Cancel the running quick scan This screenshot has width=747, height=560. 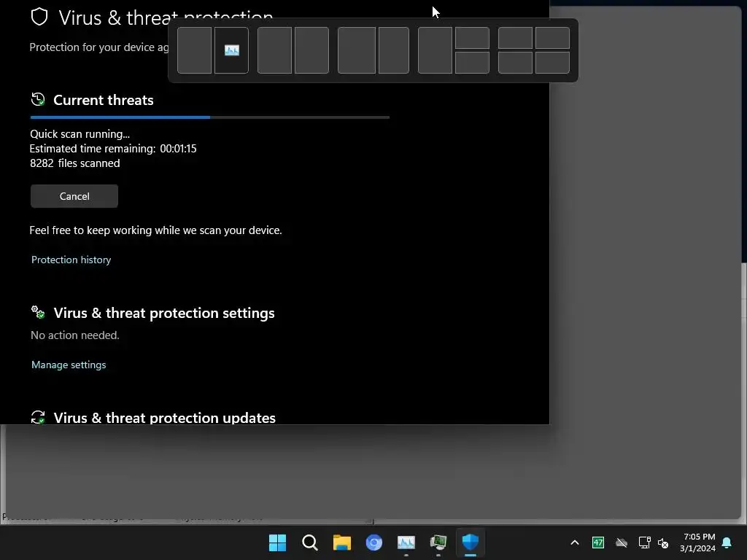tap(74, 196)
